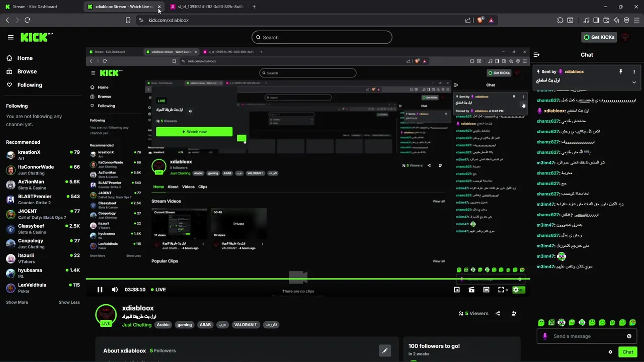Viewport: 644px width, 362px height.
Task: Collapse the chat panel with the arrow icon
Action: coord(536,55)
